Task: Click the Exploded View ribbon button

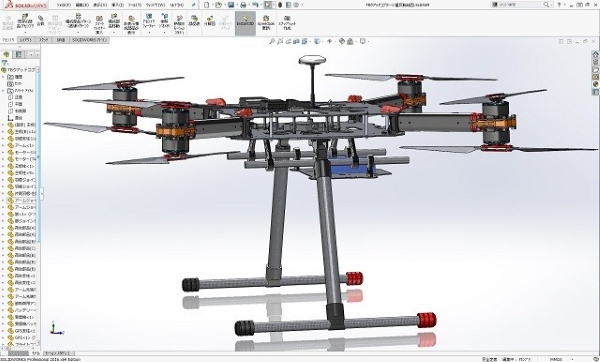Action: 210,21
